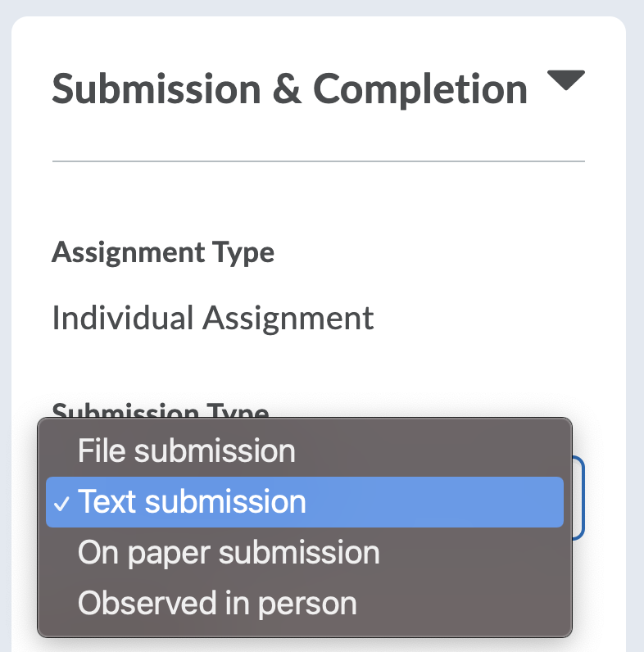644x652 pixels.
Task: Select File submission from the list
Action: [x=186, y=451]
